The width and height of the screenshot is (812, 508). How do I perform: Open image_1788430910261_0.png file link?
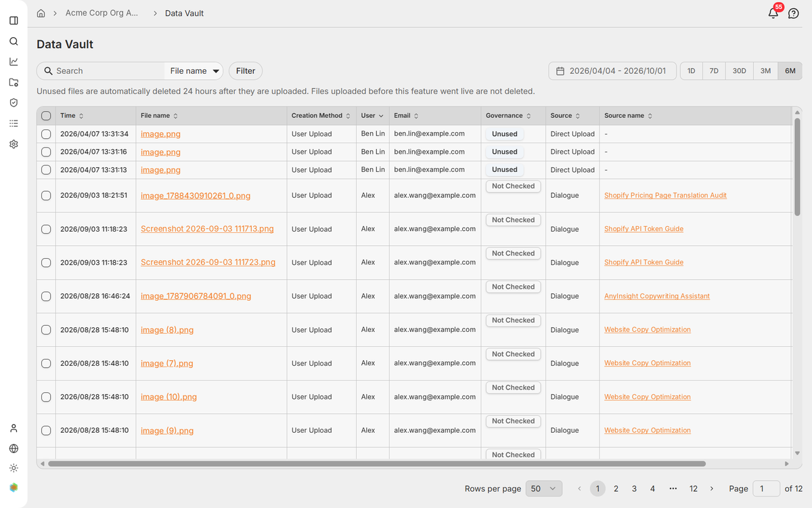[x=196, y=196]
